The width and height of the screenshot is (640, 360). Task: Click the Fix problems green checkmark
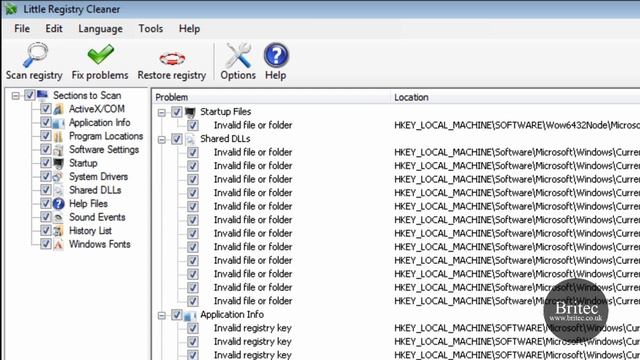click(100, 54)
